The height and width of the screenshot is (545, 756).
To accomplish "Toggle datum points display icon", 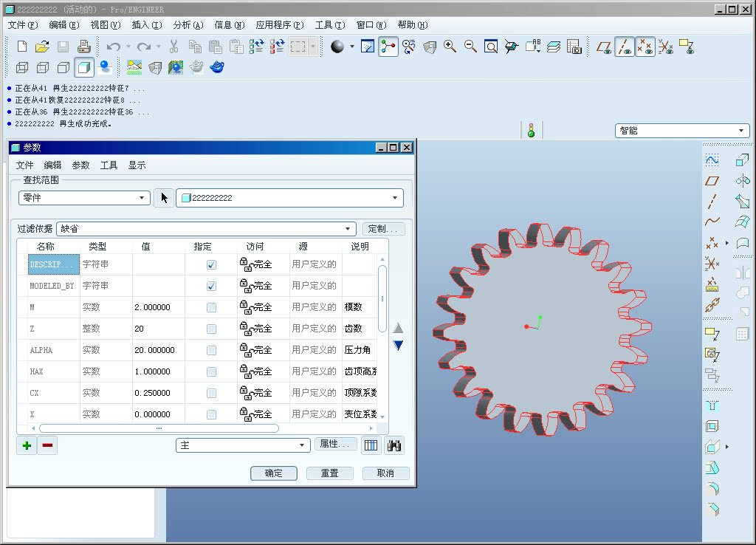I will 645,47.
